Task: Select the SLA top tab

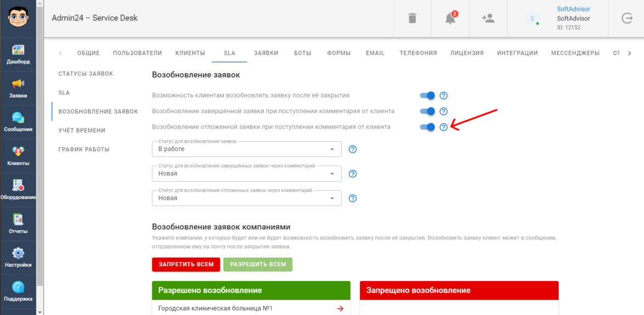Action: click(229, 53)
